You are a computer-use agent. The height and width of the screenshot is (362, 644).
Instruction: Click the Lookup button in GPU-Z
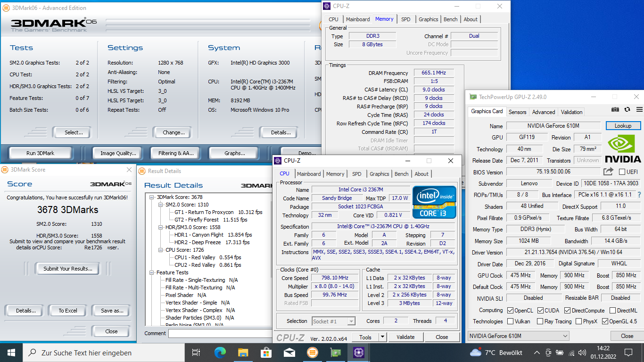[x=623, y=126]
